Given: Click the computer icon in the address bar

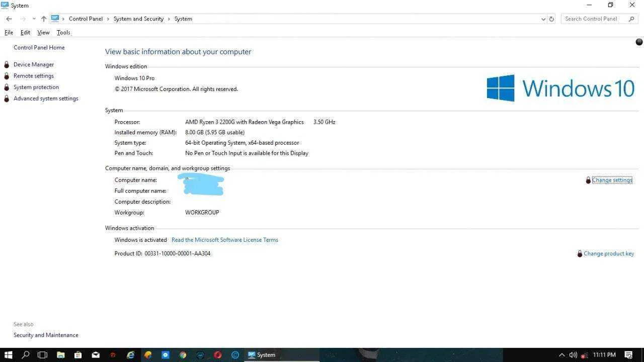Looking at the screenshot, I should coord(55,19).
